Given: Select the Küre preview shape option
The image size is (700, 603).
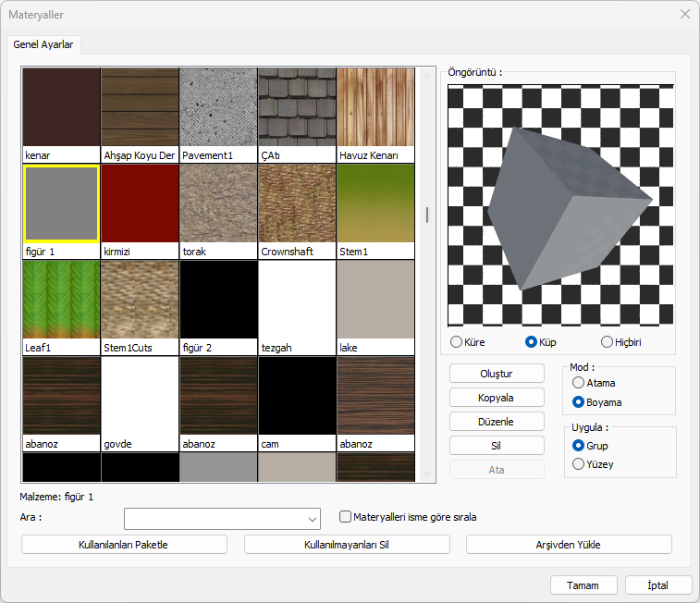Looking at the screenshot, I should coord(456,342).
